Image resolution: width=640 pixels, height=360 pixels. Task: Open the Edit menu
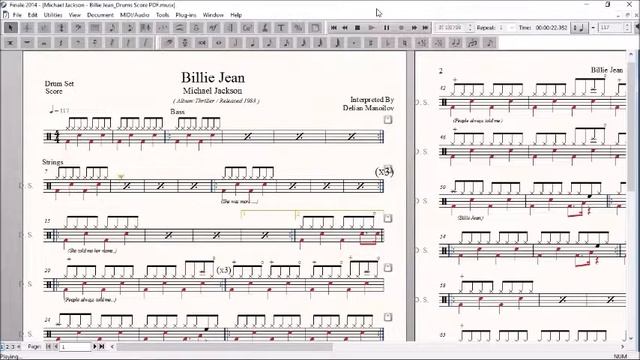pyautogui.click(x=33, y=15)
